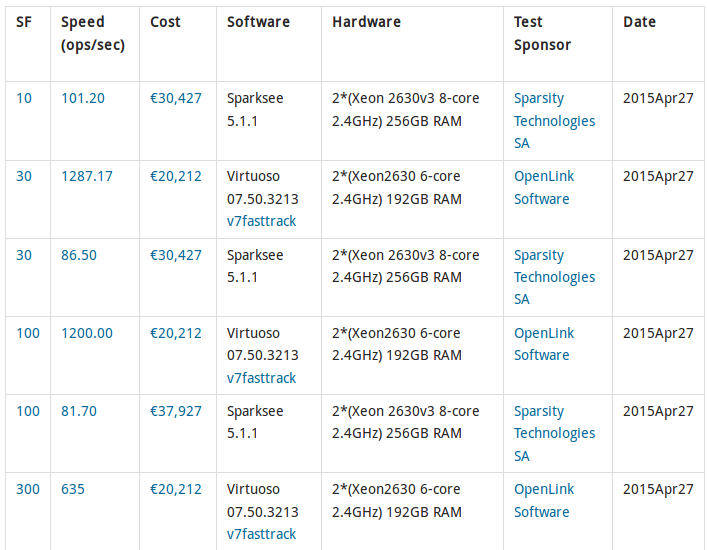Open the €20,212 cost in the 635 row
Viewport: 707px width, 550px height.
tap(176, 489)
